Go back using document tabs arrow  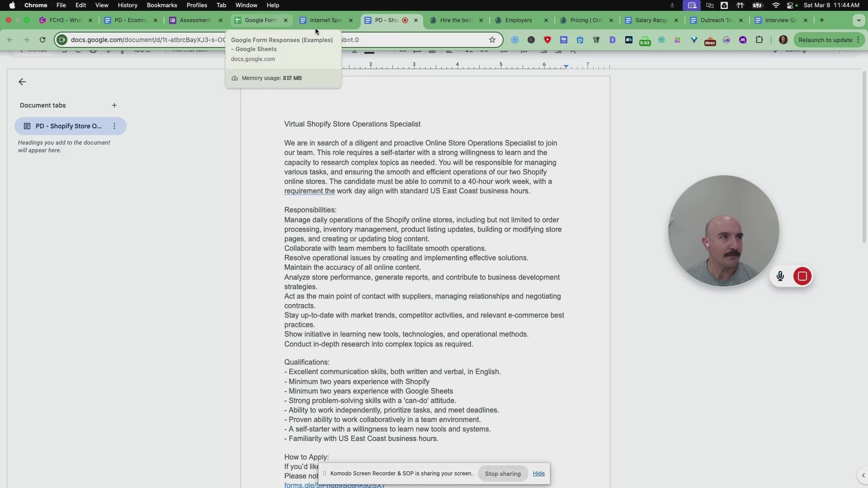tap(22, 82)
